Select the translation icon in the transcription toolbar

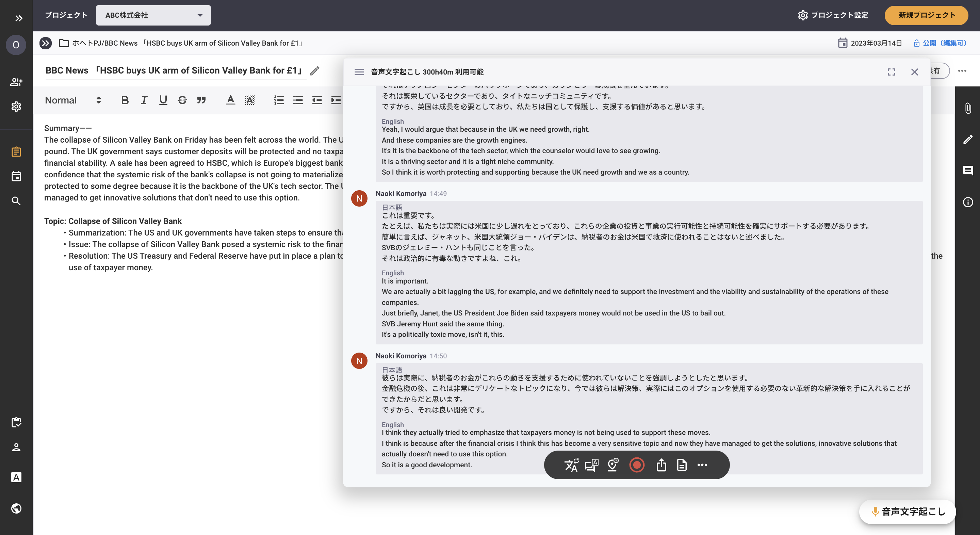[x=572, y=465]
